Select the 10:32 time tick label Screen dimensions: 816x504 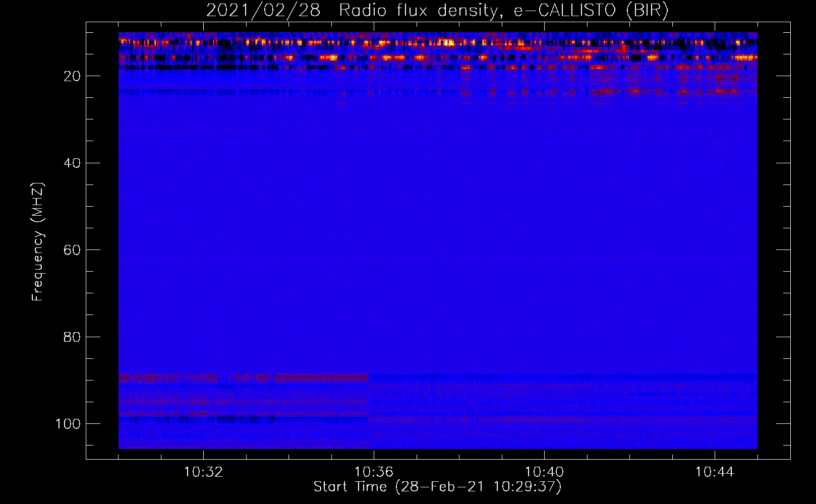(x=203, y=472)
